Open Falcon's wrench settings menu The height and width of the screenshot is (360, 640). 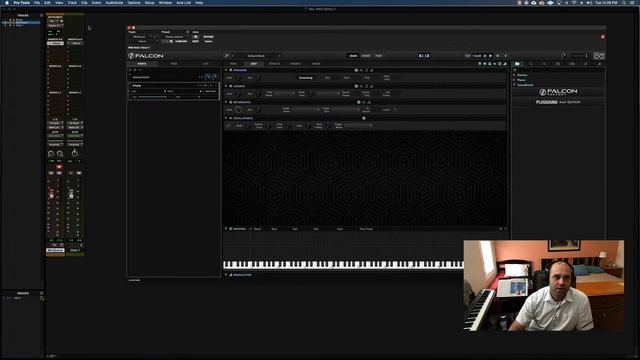pos(227,56)
